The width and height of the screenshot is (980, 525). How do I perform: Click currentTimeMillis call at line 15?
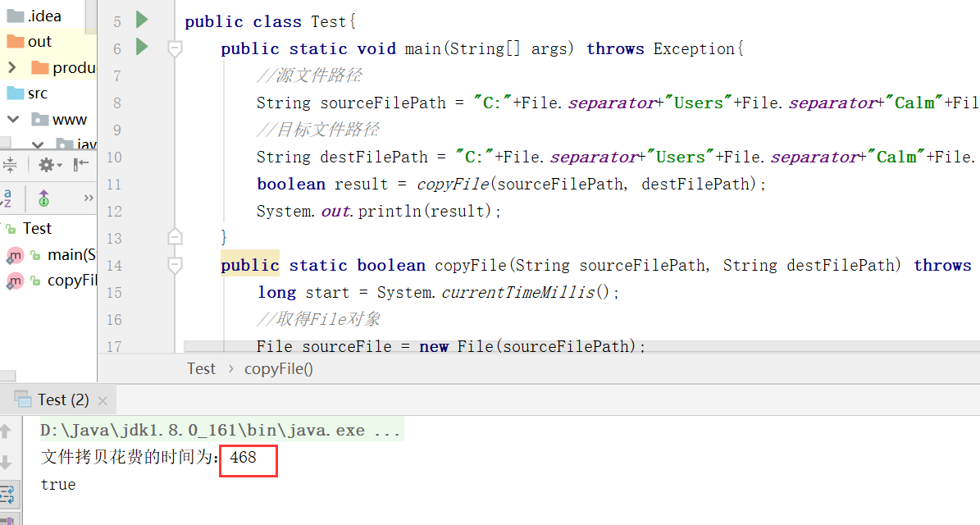click(x=518, y=293)
